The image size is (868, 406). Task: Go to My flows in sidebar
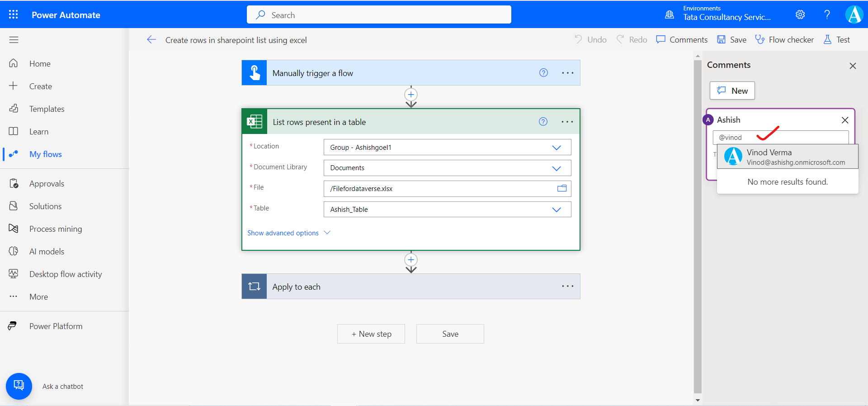pos(45,154)
